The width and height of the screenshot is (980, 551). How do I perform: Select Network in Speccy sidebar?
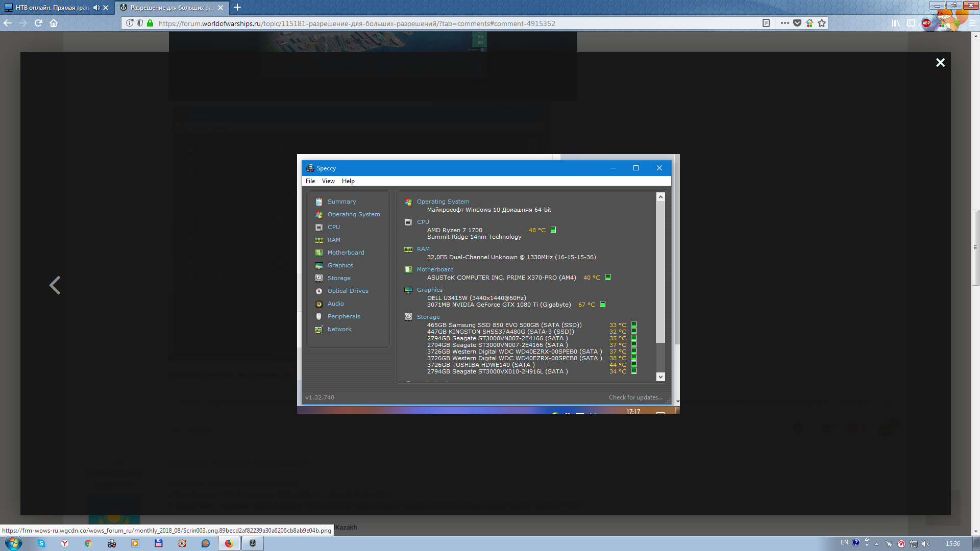click(339, 329)
